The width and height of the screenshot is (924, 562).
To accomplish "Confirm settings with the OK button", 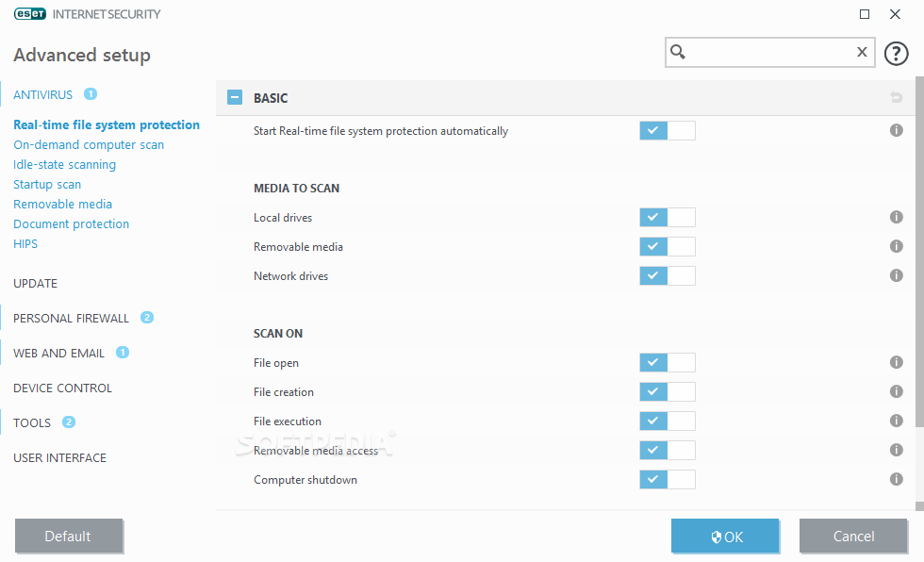I will pos(725,537).
